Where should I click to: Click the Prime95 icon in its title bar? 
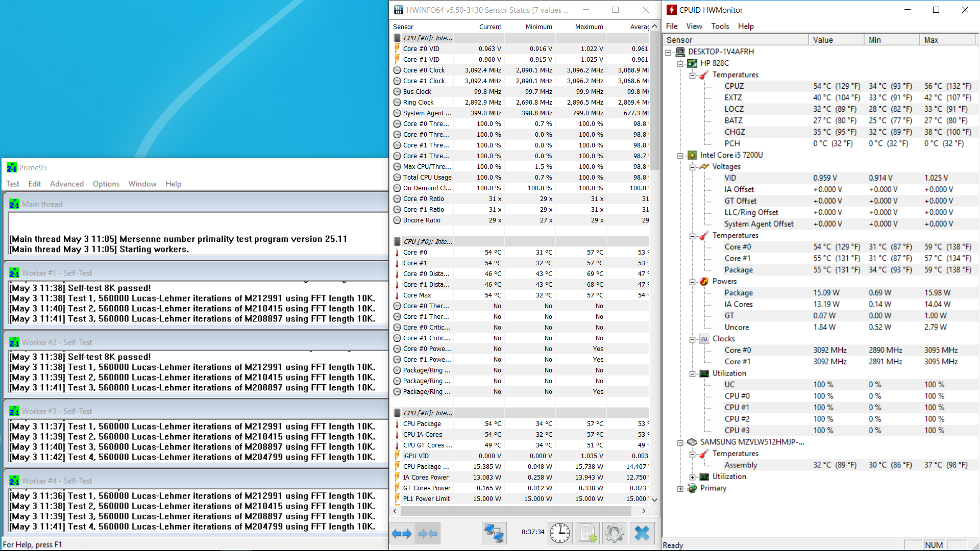click(11, 167)
